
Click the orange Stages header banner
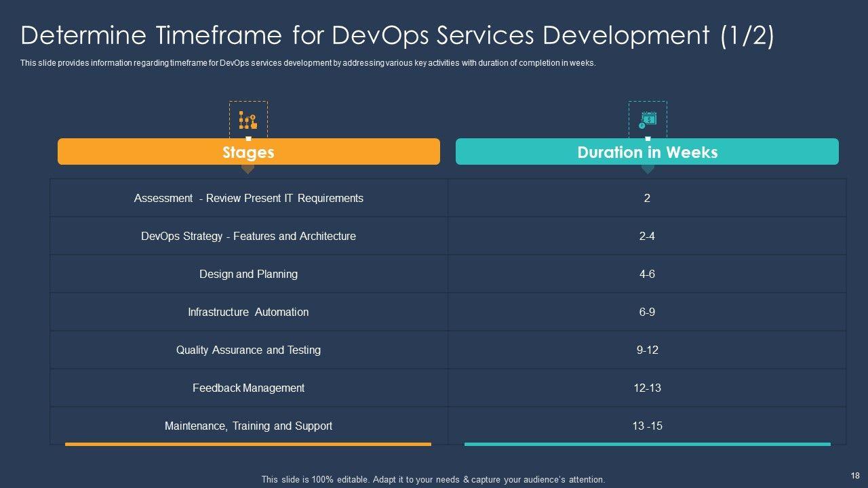pyautogui.click(x=248, y=152)
